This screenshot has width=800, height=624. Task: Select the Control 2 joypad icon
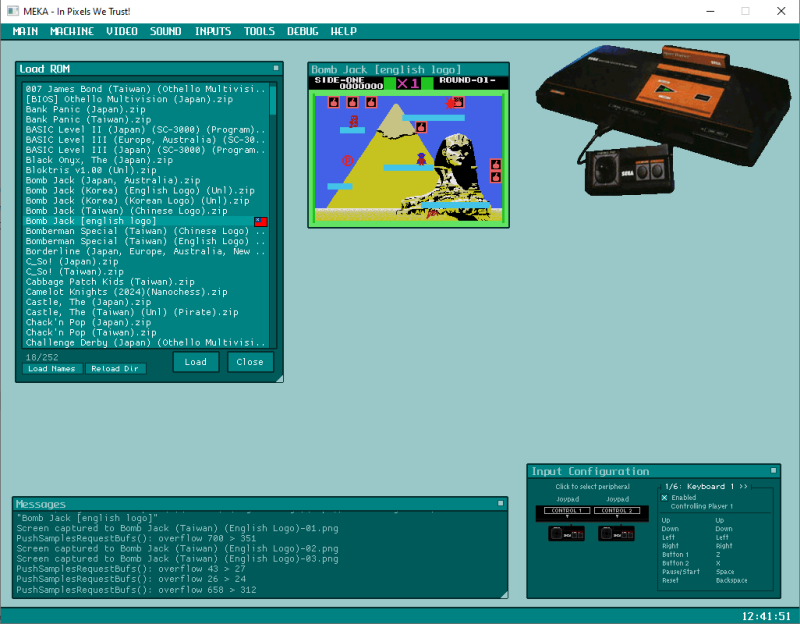coord(616,534)
